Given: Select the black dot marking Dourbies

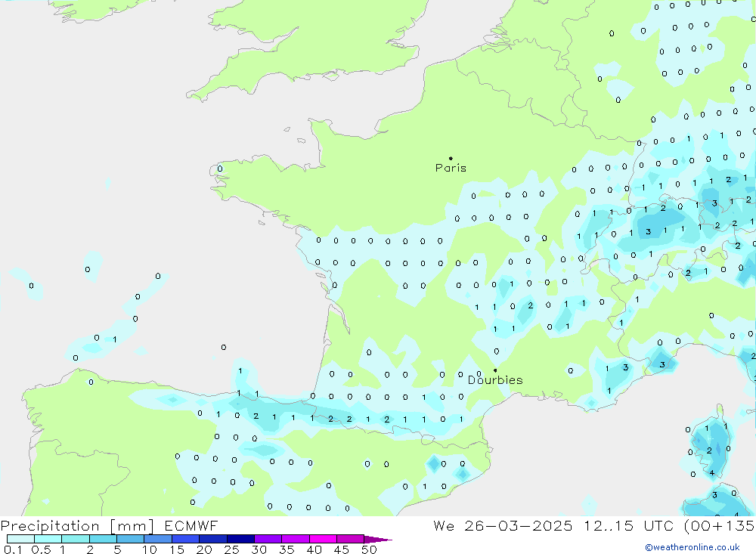Looking at the screenshot, I should tap(495, 370).
